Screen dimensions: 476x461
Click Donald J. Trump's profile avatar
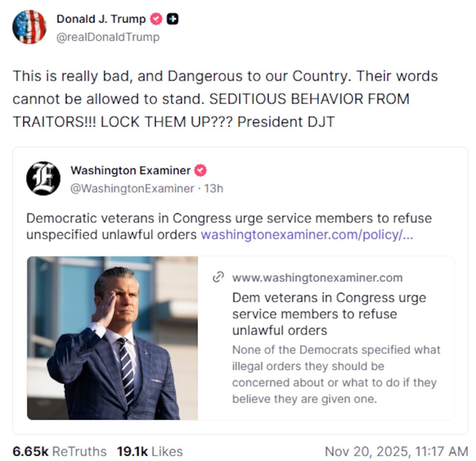(x=29, y=27)
